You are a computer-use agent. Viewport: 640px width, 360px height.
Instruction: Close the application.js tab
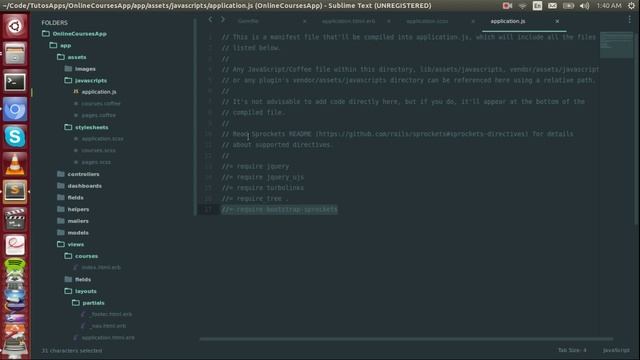tap(557, 21)
